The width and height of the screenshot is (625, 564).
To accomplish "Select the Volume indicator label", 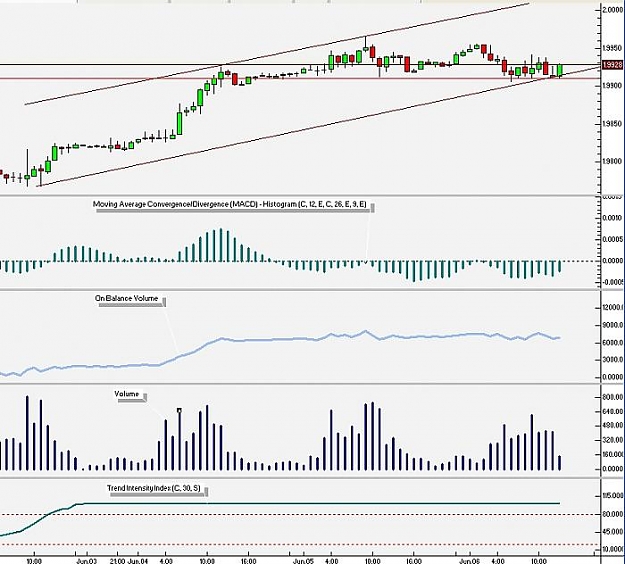I will tap(127, 394).
